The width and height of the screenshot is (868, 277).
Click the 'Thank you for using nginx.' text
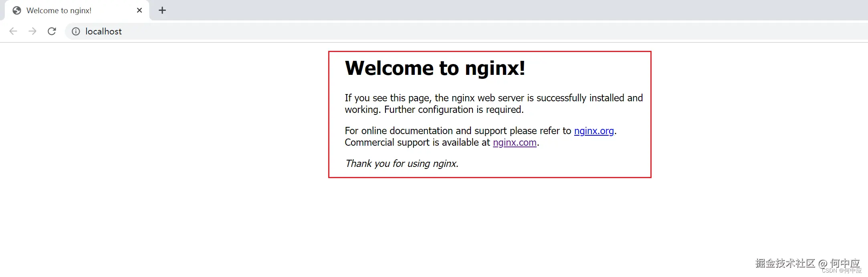(402, 164)
